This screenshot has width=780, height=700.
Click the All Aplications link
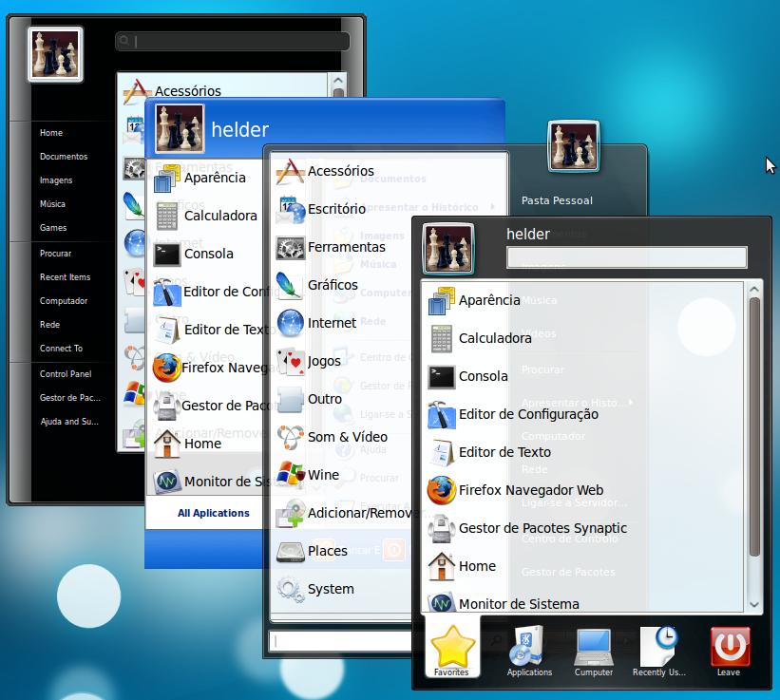[x=211, y=513]
